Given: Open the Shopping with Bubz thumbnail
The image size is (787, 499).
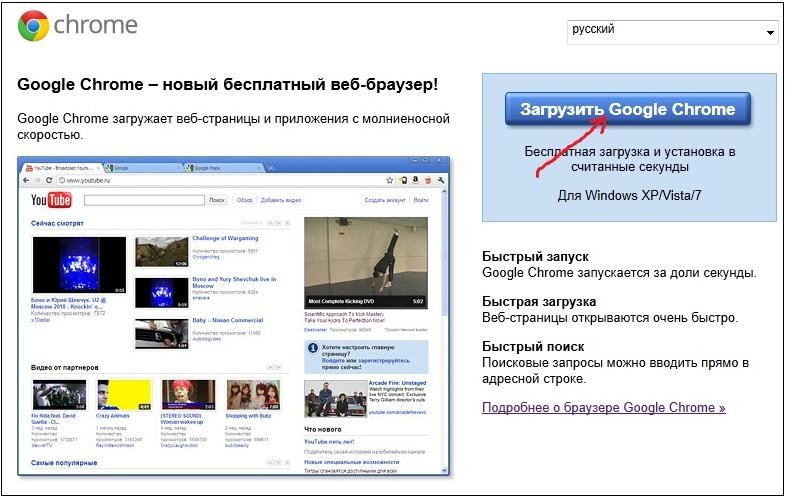Looking at the screenshot, I should click(x=253, y=395).
